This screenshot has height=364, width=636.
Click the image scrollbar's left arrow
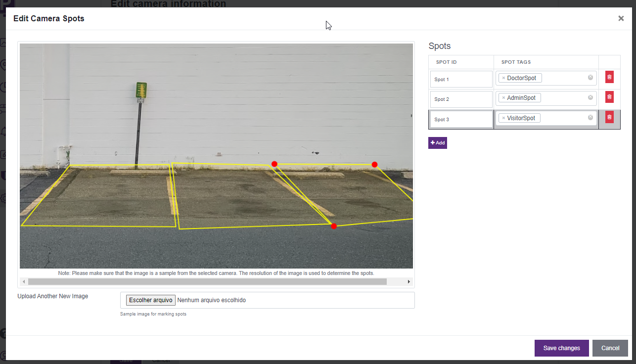tap(24, 281)
